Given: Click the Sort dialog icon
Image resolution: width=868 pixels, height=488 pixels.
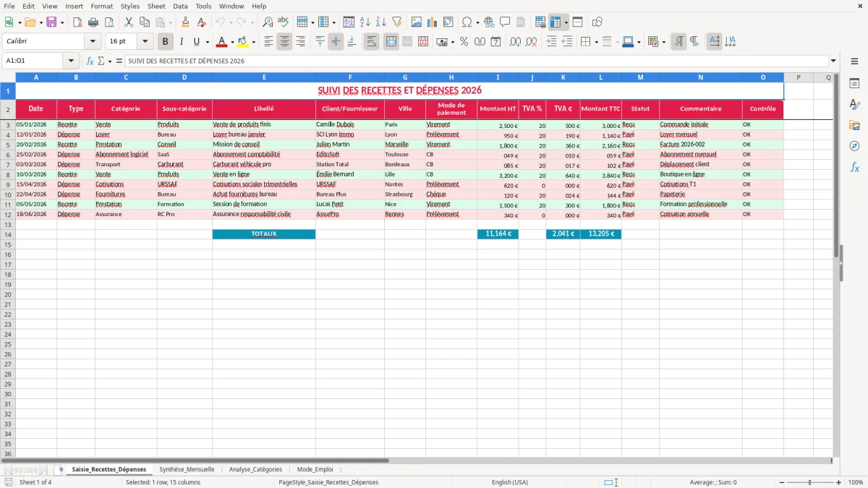Looking at the screenshot, I should (x=349, y=22).
